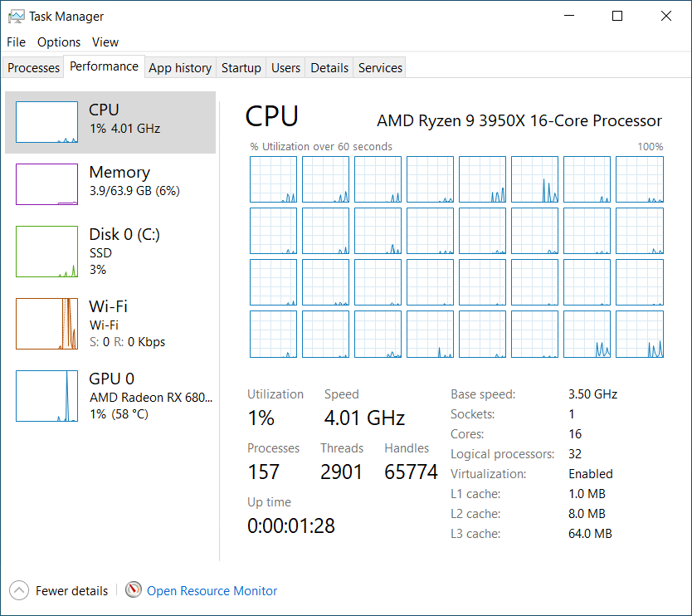
Task: Select the CPU mini graph thumbnail in sidebar
Action: click(46, 122)
